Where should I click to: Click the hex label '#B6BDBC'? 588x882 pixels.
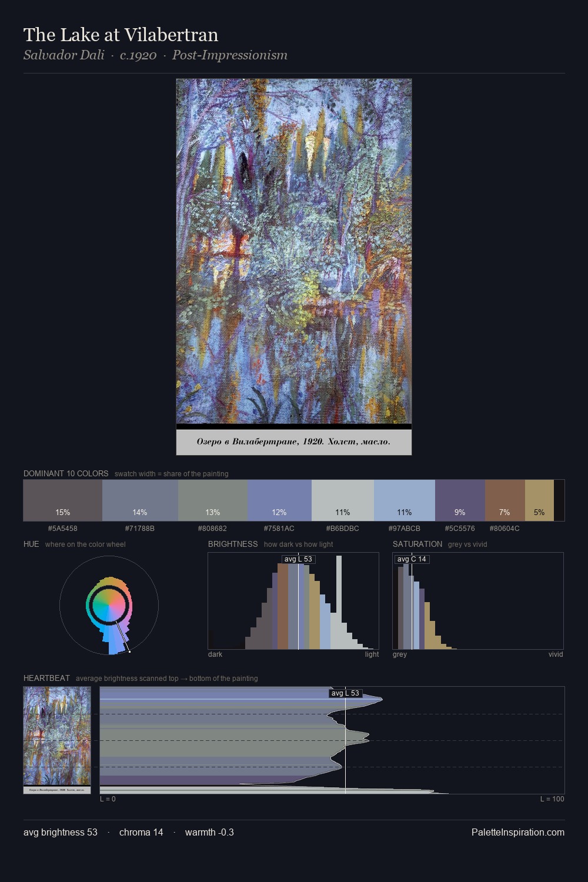click(x=343, y=528)
